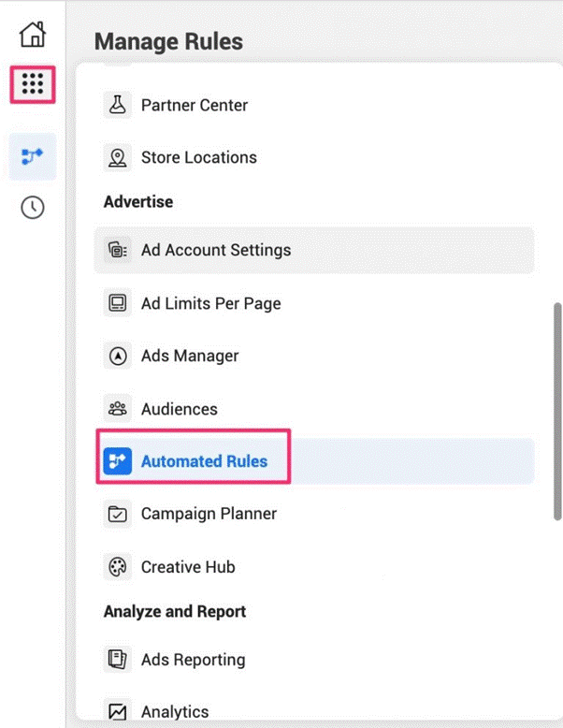Select the Automated Rules sidebar icon
Viewport: 563px width, 728px height.
click(x=33, y=155)
